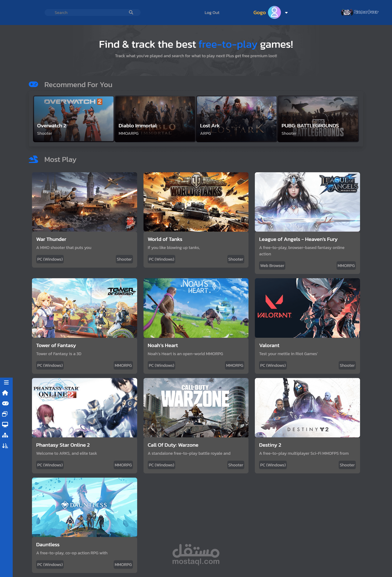The width and height of the screenshot is (392, 577).
Task: Click MMORPG tag on Tower of Fantasy
Action: pyautogui.click(x=123, y=365)
